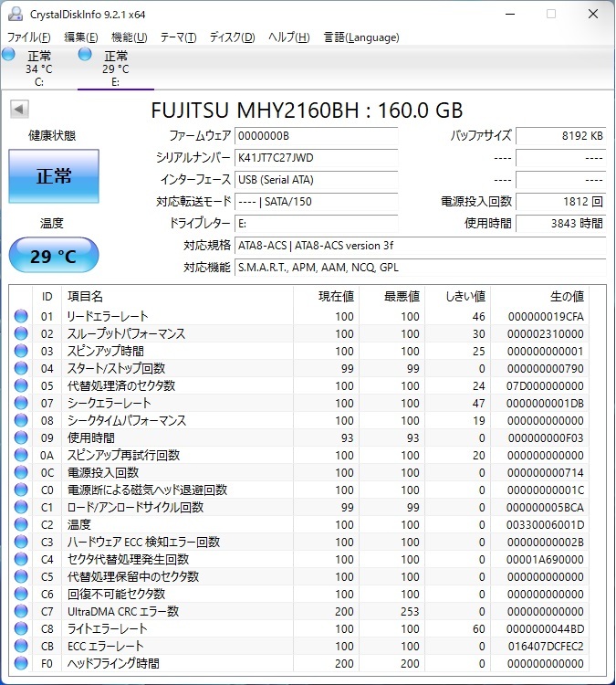Open the 言語(Language) menu
616x685 pixels.
coord(361,37)
